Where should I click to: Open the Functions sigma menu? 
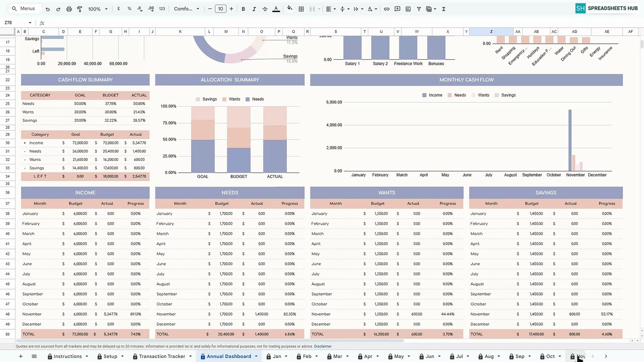[443, 9]
